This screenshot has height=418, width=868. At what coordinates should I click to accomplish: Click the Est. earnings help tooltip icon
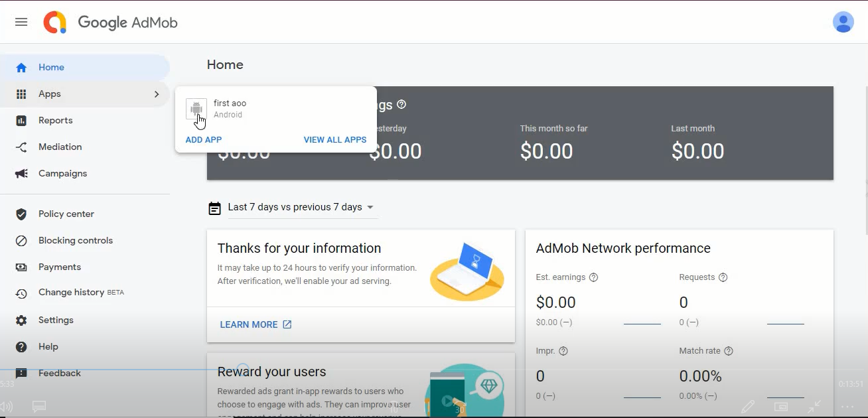point(593,277)
